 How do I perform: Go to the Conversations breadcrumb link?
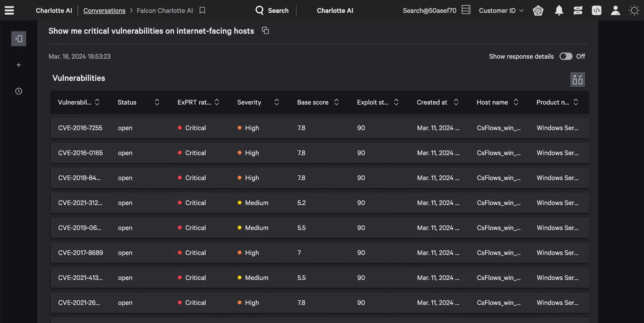coord(104,10)
